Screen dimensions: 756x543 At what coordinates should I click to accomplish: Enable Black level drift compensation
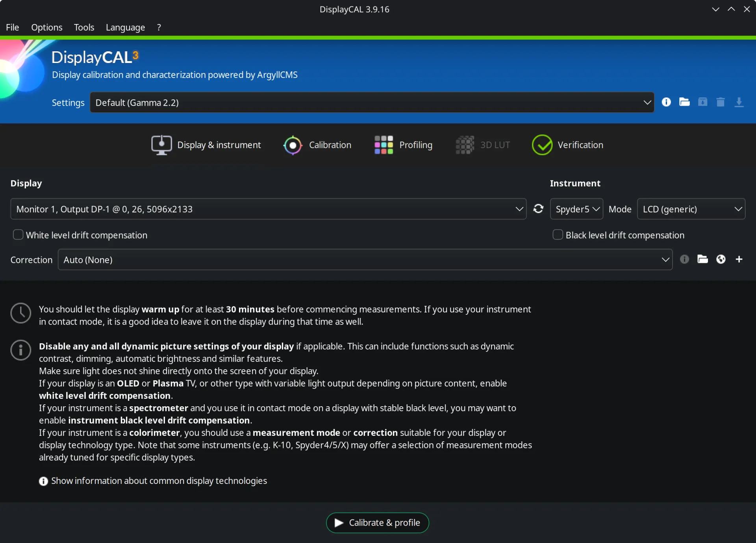tap(558, 234)
